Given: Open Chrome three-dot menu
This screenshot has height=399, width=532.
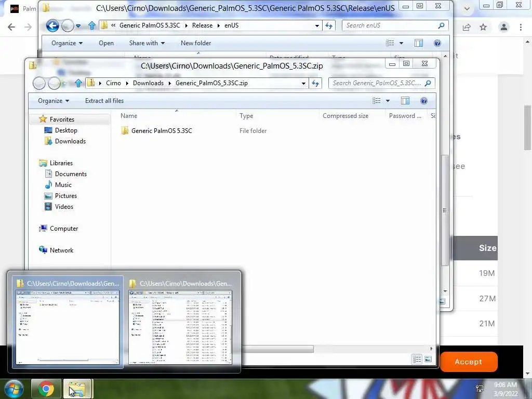Looking at the screenshot, I should 521,27.
